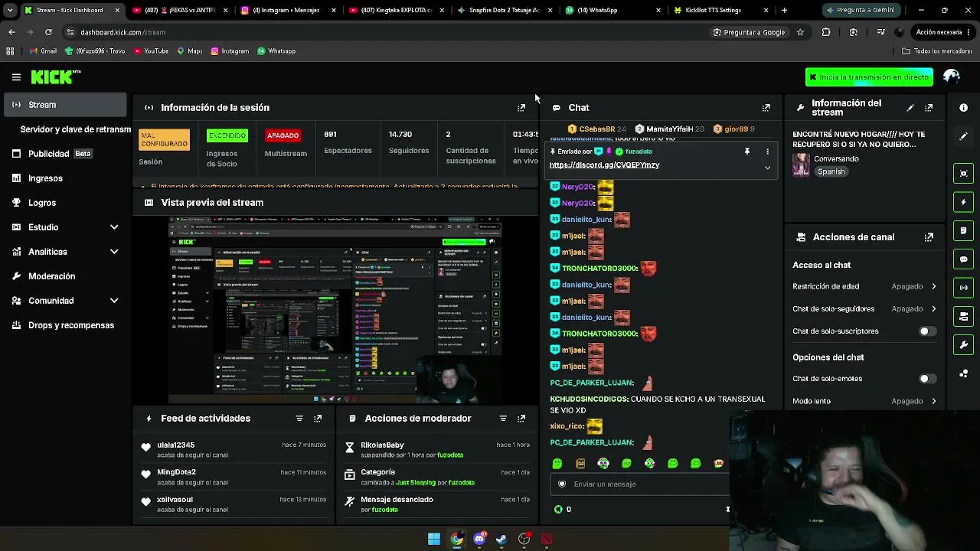Open RikolasBaby in moderator actions
980x551 pixels.
(382, 445)
